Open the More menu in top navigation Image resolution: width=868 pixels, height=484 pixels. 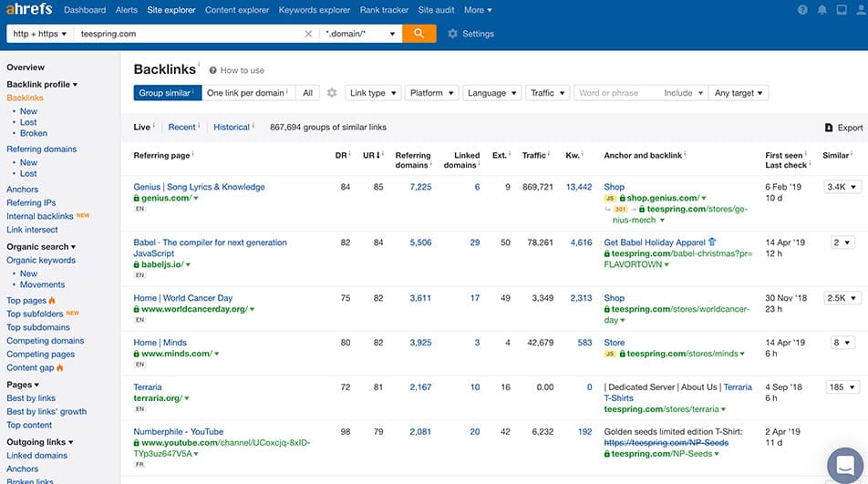click(478, 10)
